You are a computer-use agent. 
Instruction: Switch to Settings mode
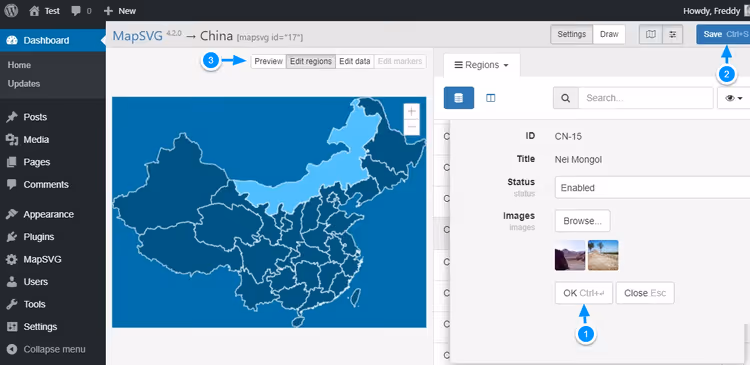pyautogui.click(x=572, y=34)
